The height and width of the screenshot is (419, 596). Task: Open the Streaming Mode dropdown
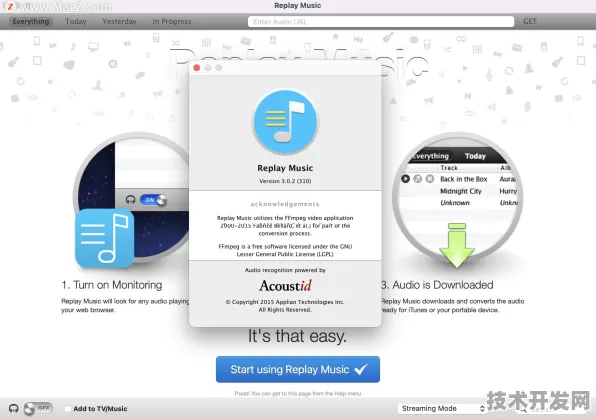pyautogui.click(x=442, y=408)
